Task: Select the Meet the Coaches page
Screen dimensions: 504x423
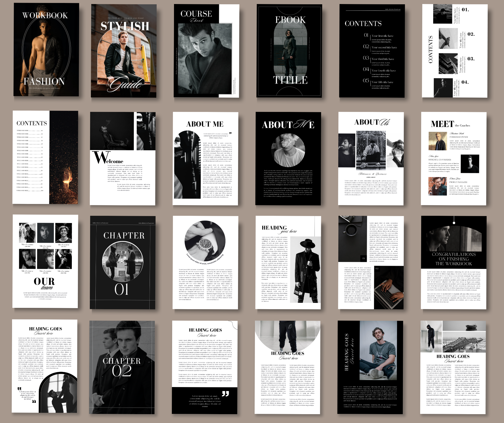Action: click(454, 159)
